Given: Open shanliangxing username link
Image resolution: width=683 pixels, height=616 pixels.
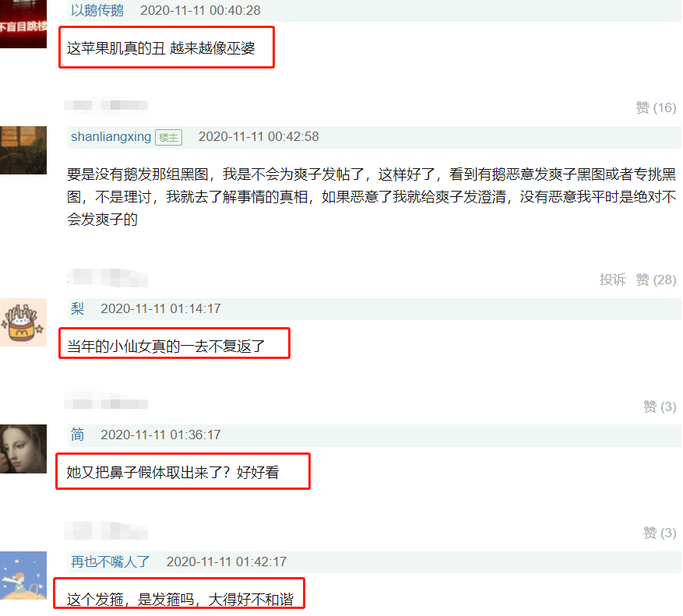Looking at the screenshot, I should click(111, 137).
